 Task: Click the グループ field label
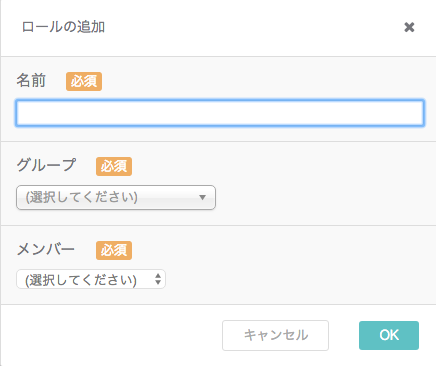46,165
